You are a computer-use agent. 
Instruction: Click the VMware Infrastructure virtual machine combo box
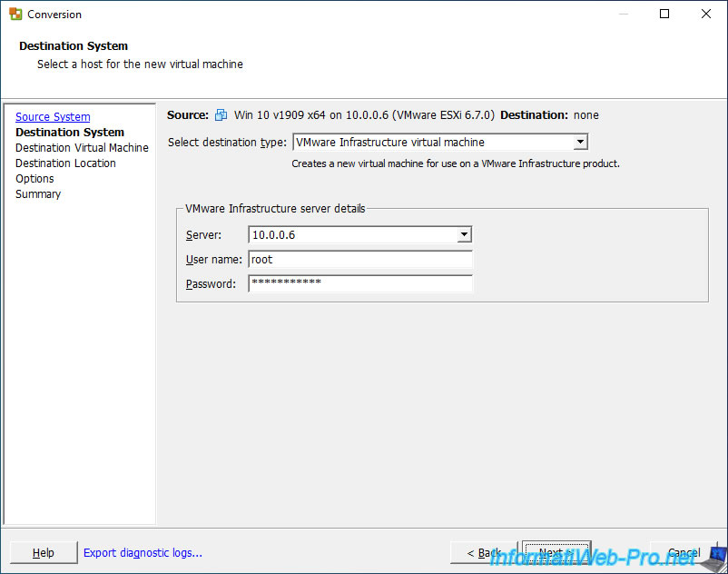[440, 142]
